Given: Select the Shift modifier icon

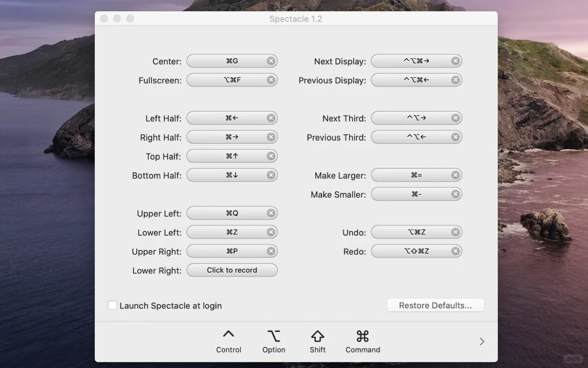Looking at the screenshot, I should (x=317, y=335).
